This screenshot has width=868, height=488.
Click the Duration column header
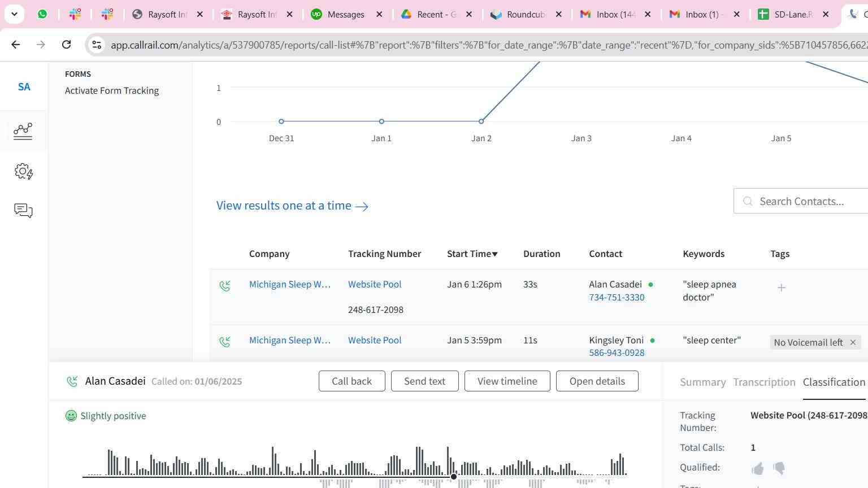point(541,254)
